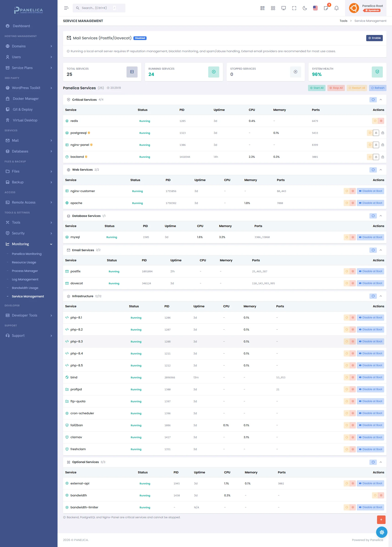Screen dimensions: 392x547
Task: Click the Restart All button
Action: coord(357,88)
